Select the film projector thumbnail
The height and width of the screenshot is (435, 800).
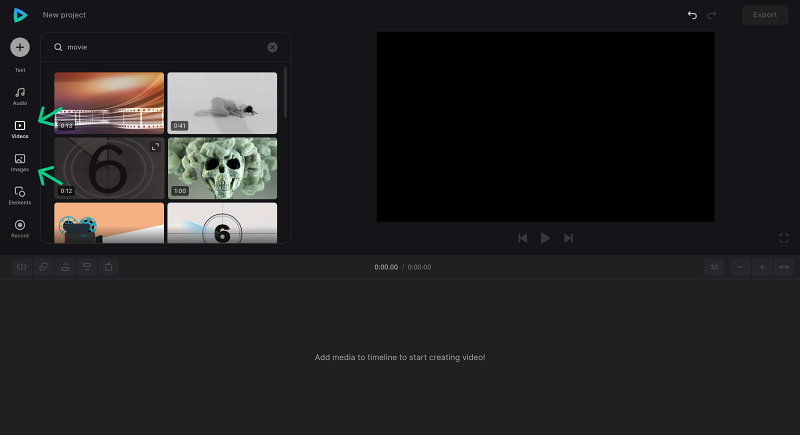[109, 223]
